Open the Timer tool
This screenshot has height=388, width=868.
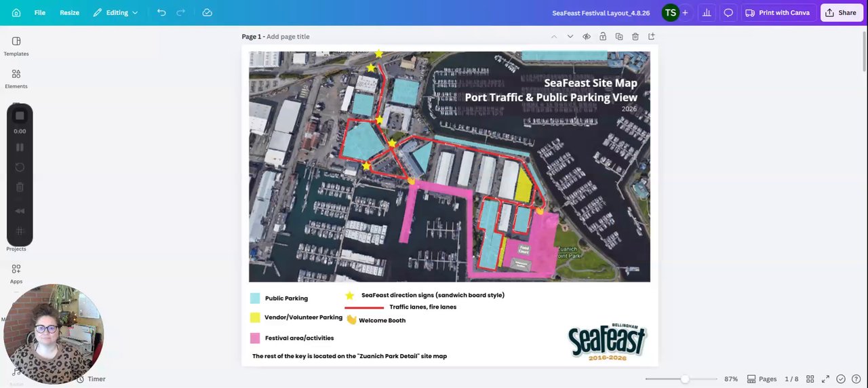(x=91, y=379)
